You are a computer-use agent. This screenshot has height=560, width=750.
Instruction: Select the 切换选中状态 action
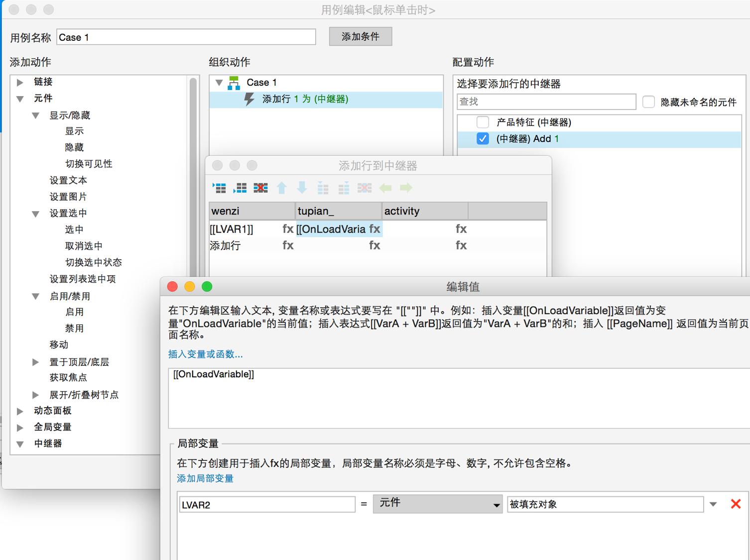[x=94, y=263]
